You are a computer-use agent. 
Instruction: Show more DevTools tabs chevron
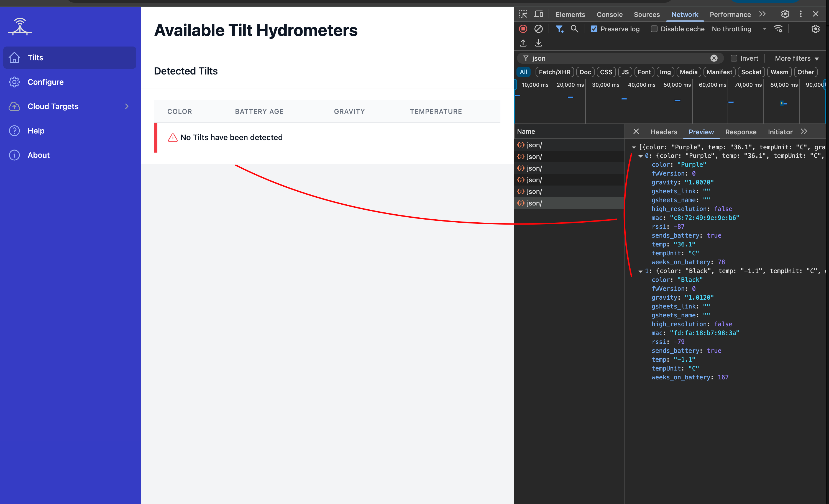coord(763,14)
